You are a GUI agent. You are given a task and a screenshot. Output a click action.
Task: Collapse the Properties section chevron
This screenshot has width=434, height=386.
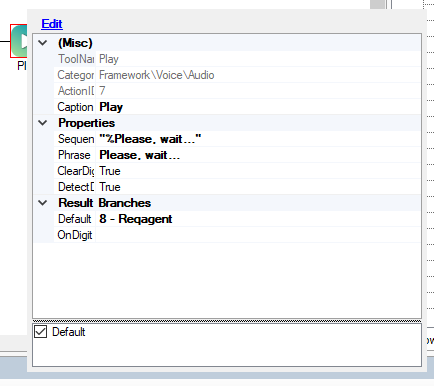tap(43, 123)
